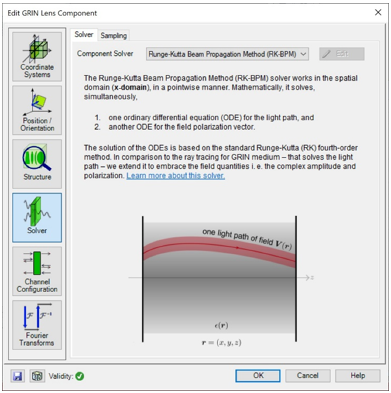391x393 pixels.
Task: Follow the Learn more about this solver link
Action: pyautogui.click(x=175, y=176)
